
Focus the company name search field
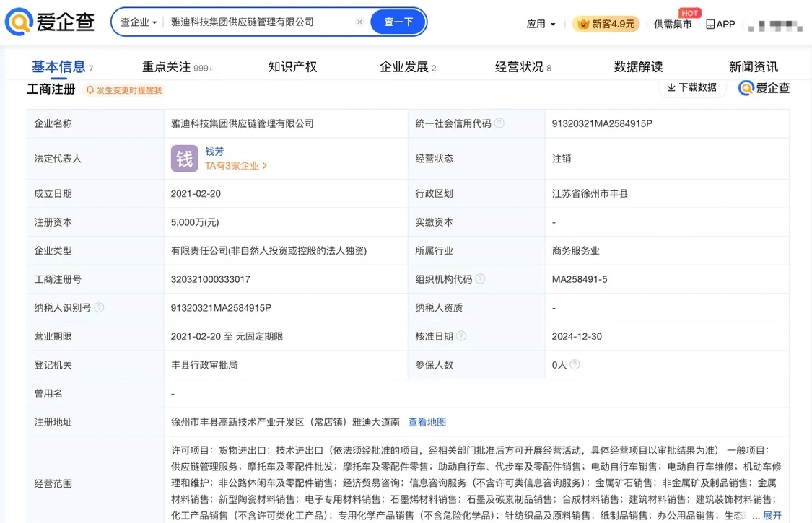(x=259, y=22)
